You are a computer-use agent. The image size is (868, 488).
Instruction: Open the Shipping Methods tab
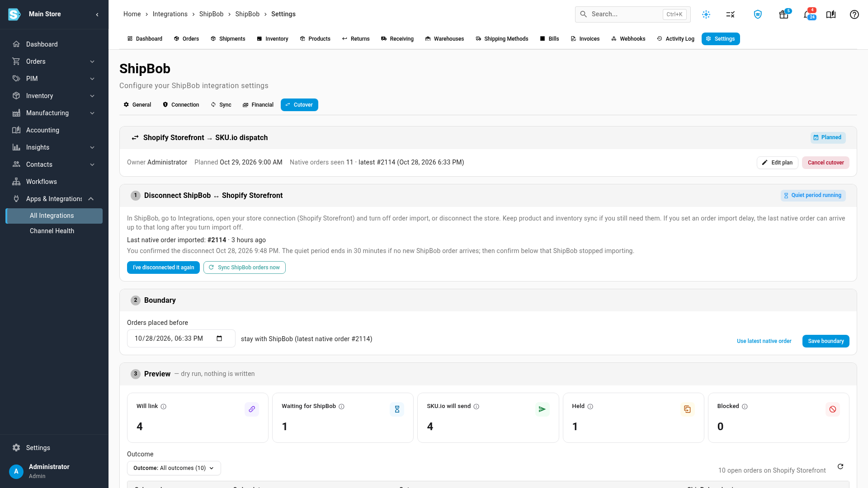[x=502, y=39]
